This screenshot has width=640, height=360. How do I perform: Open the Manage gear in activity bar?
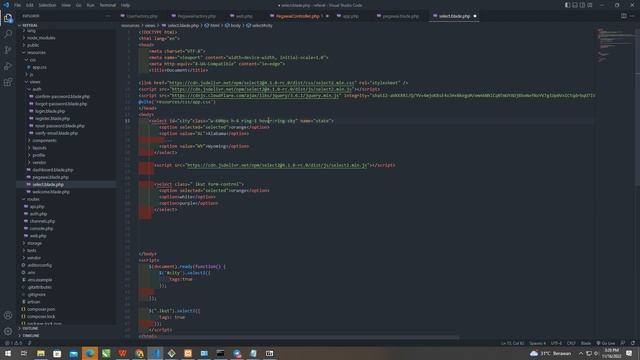pos(8,331)
